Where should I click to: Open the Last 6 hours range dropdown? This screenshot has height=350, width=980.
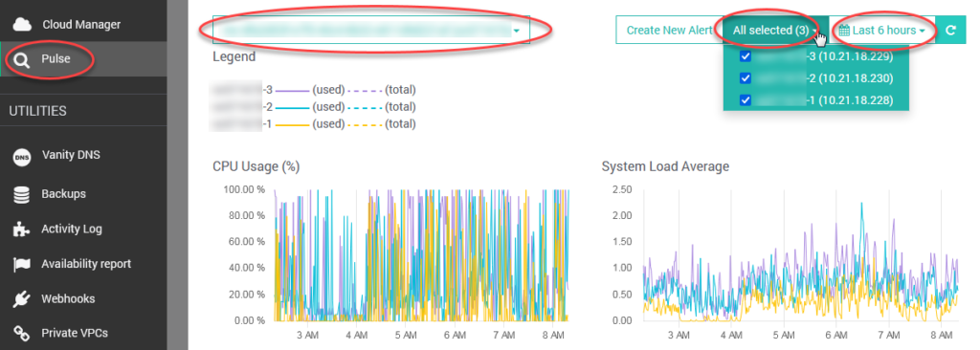coord(881,30)
